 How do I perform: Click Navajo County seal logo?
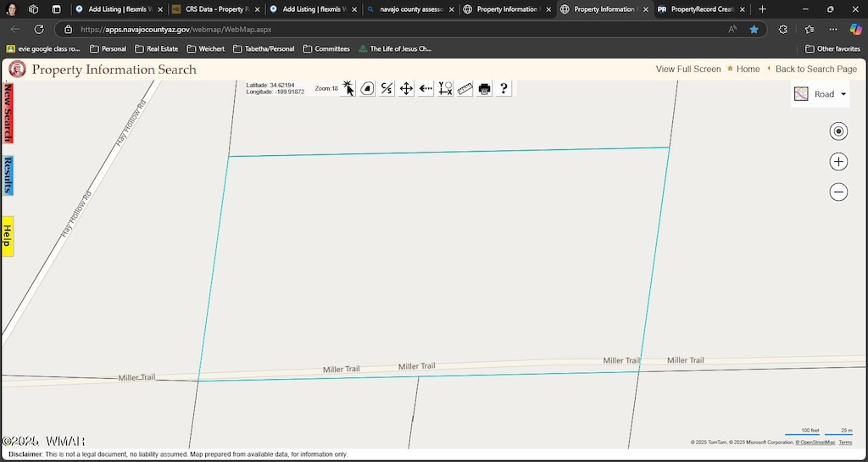point(17,70)
